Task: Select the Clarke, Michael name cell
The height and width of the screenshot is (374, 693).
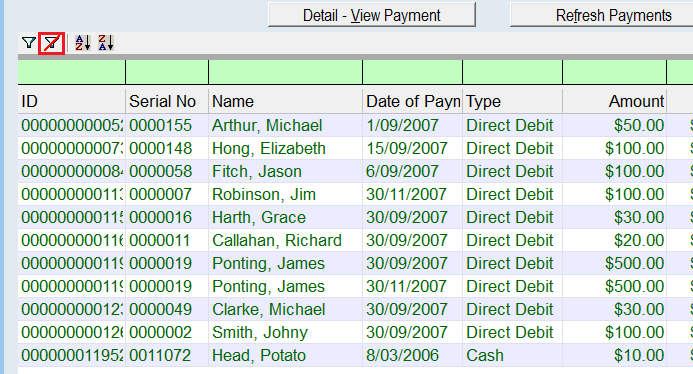Action: [x=286, y=309]
